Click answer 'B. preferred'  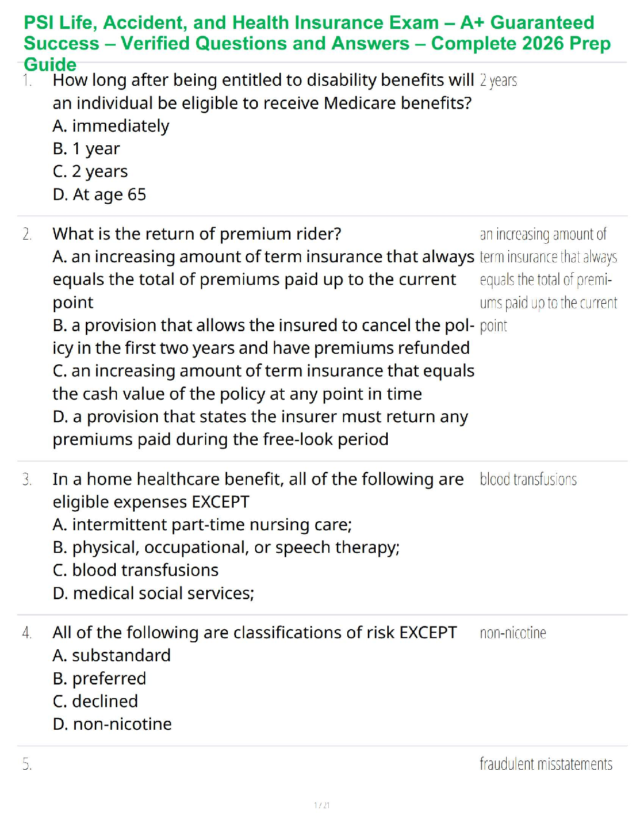[x=99, y=679]
